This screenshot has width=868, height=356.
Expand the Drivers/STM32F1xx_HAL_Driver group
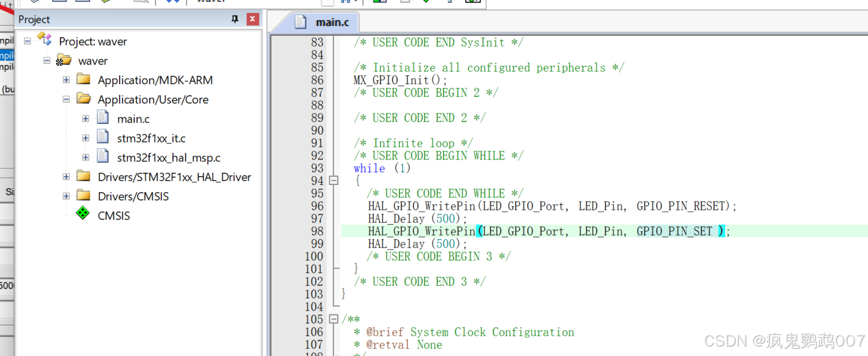[x=66, y=177]
